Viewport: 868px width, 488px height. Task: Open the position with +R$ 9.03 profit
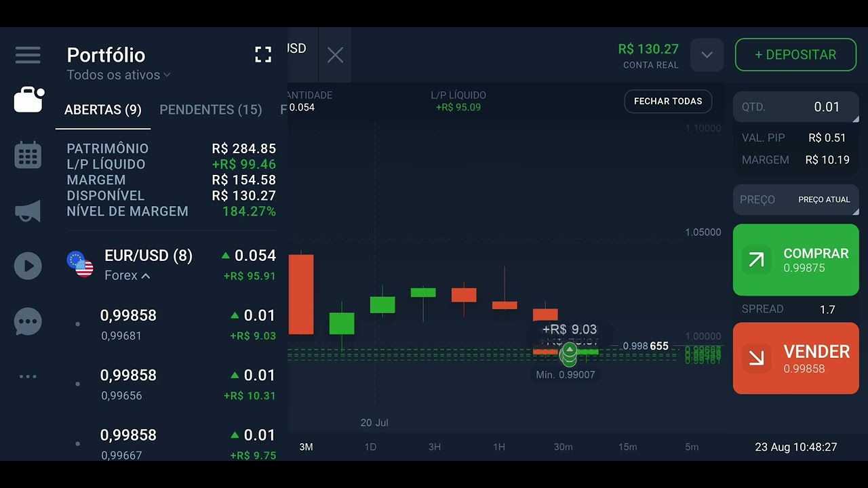pos(173,325)
